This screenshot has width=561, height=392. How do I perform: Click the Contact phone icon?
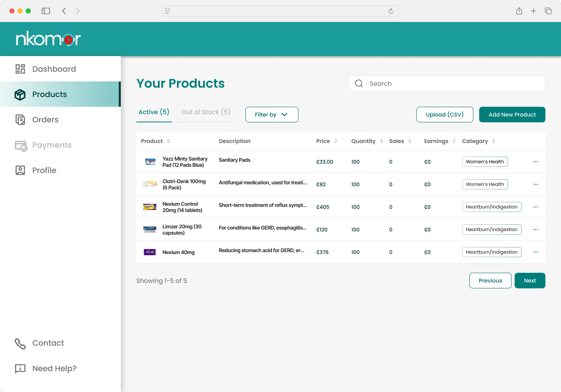pos(20,343)
